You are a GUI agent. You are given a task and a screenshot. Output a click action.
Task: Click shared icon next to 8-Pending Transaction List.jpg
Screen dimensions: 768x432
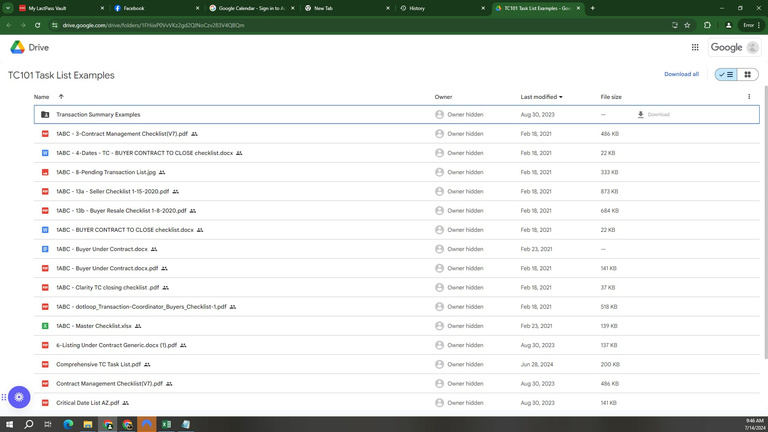point(162,172)
